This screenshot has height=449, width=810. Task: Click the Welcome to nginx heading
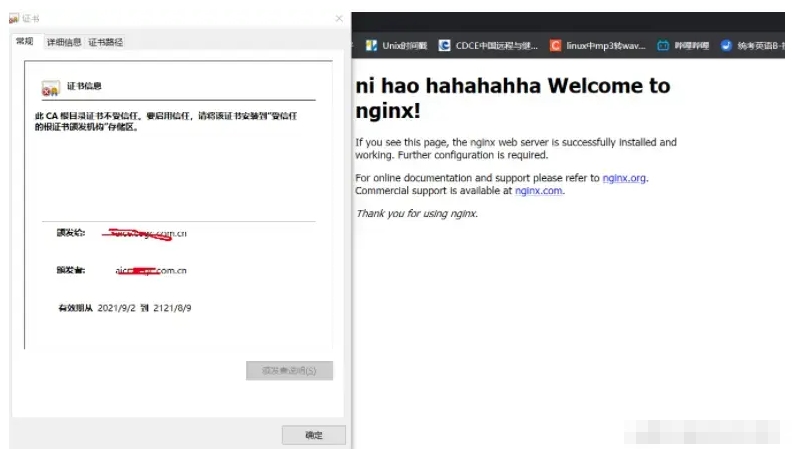[x=512, y=98]
